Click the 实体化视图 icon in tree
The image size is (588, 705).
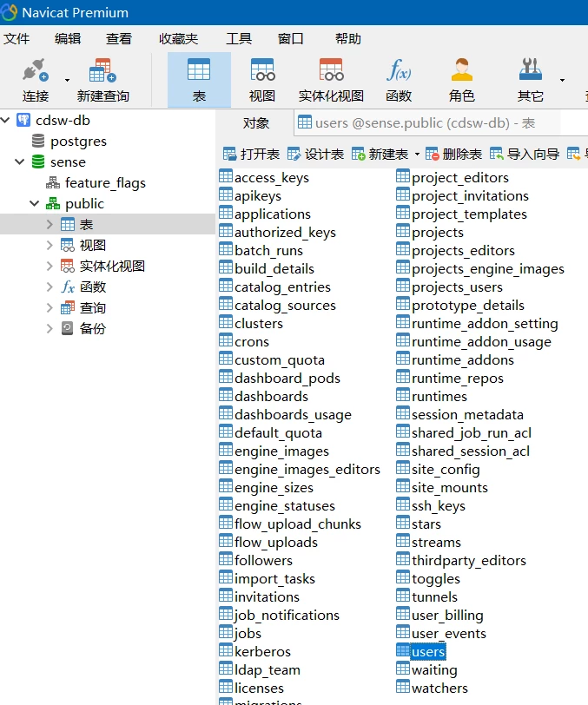[x=68, y=266]
